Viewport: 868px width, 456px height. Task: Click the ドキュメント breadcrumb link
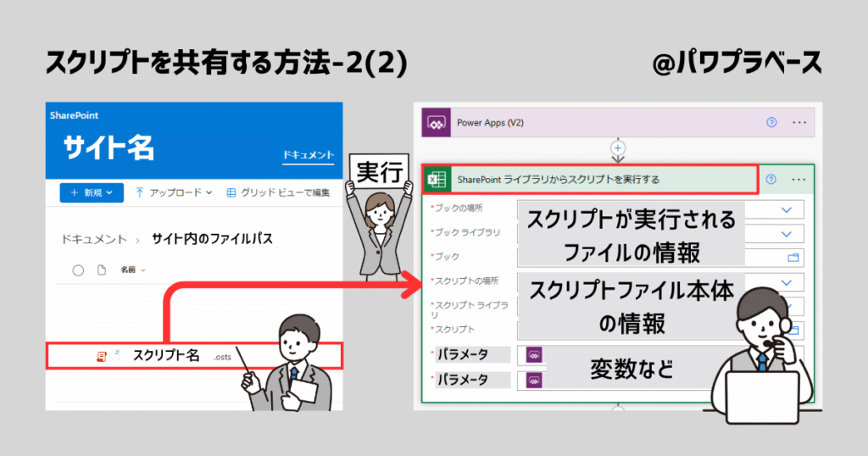click(94, 239)
